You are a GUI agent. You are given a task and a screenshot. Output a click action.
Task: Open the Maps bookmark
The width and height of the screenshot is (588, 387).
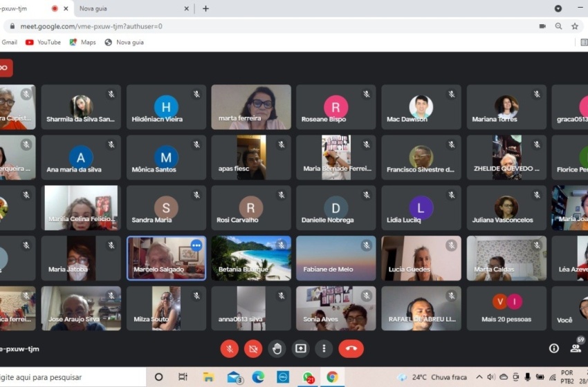pos(83,42)
